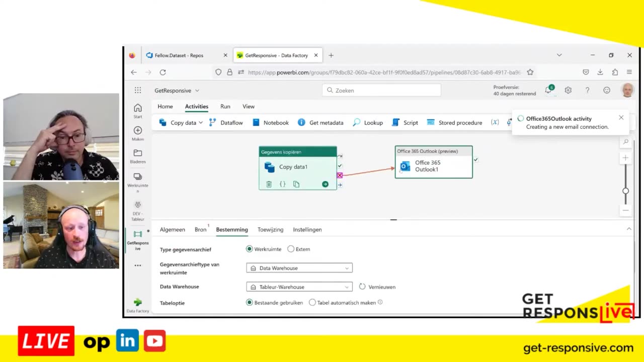Select the Werkruimte radio button
Image resolution: width=644 pixels, height=362 pixels.
pos(250,249)
